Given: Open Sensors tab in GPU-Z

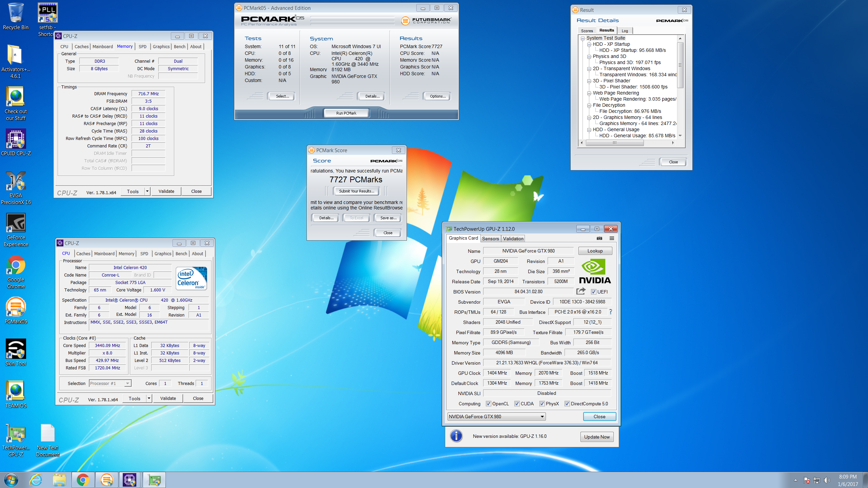Looking at the screenshot, I should pos(490,239).
